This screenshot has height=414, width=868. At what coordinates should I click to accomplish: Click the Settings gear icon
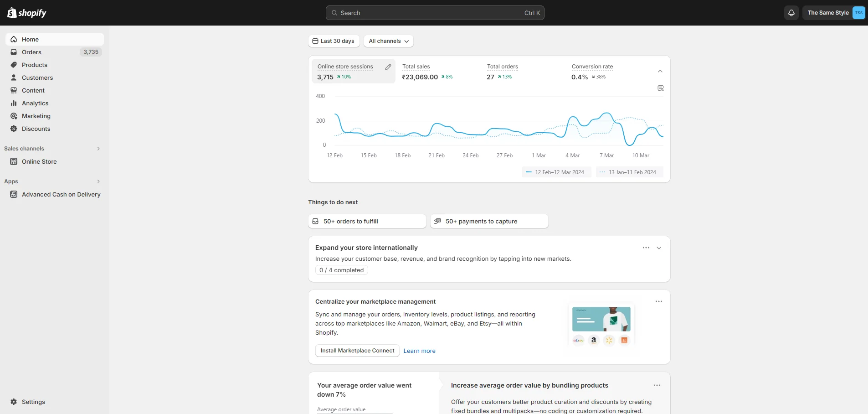pos(14,402)
